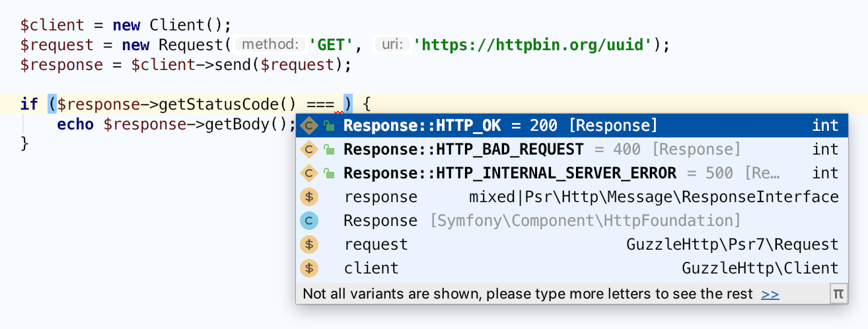Click the >> link to show more variants
Viewport: 868px width, 329px height.
click(770, 294)
